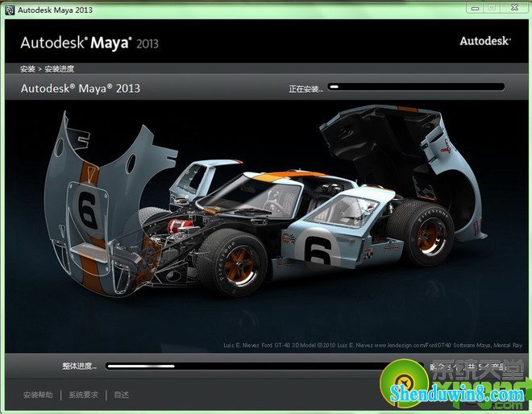
Task: Click the Autodesk logo at top right
Action: [x=485, y=41]
